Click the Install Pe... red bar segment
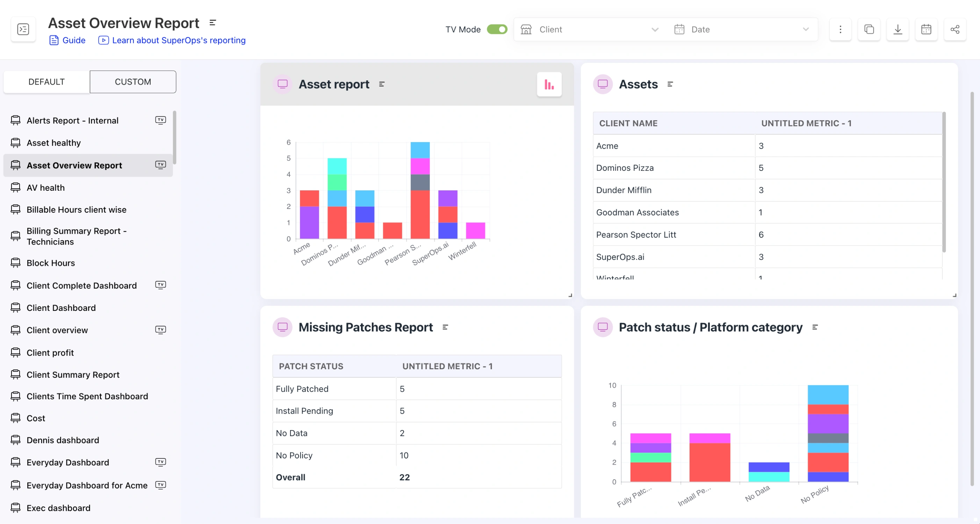Screen dimensions: 980x524 [709, 463]
